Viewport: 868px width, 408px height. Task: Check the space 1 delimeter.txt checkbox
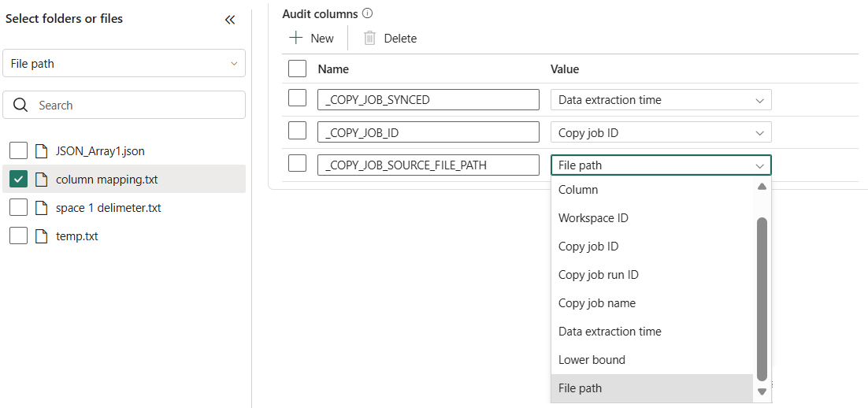point(18,208)
